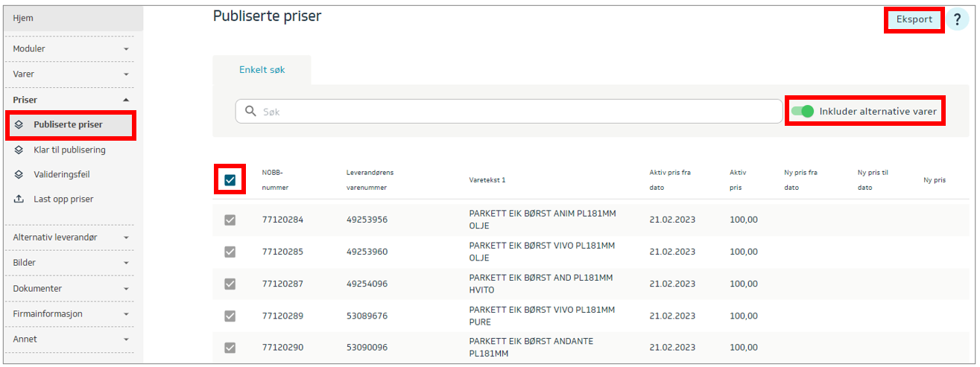Switch to the Enkelt søk tab
Viewport: 980px width, 367px height.
coord(262,70)
